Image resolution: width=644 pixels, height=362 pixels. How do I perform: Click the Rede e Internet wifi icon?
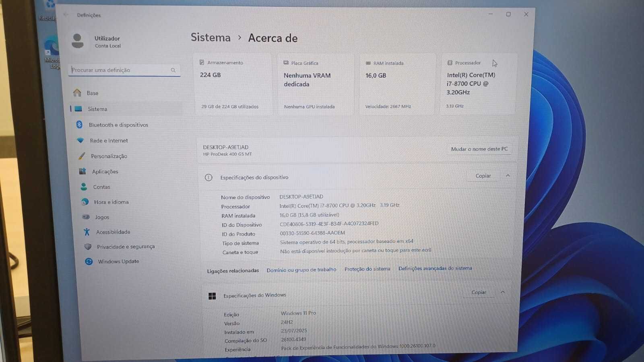pyautogui.click(x=80, y=140)
